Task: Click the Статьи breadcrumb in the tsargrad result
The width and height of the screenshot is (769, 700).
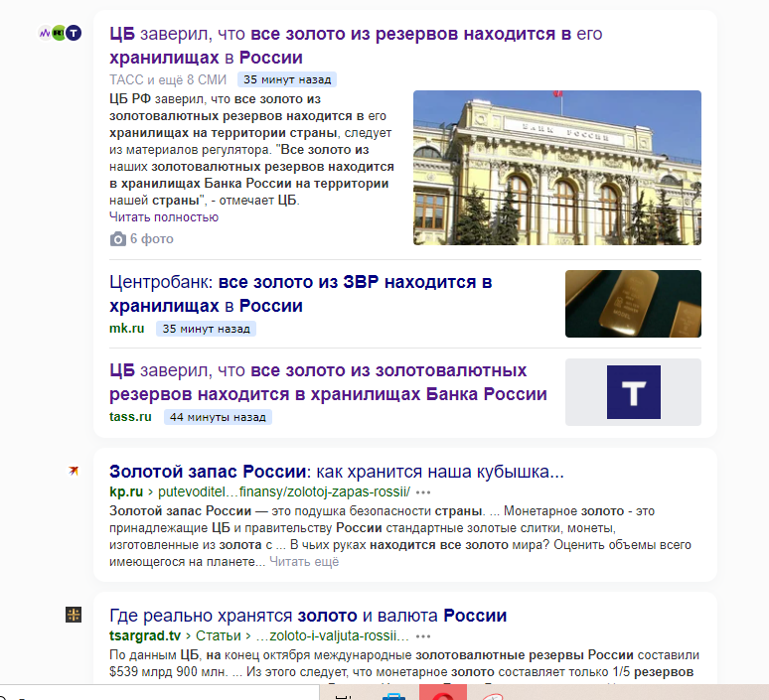Action: click(x=219, y=635)
